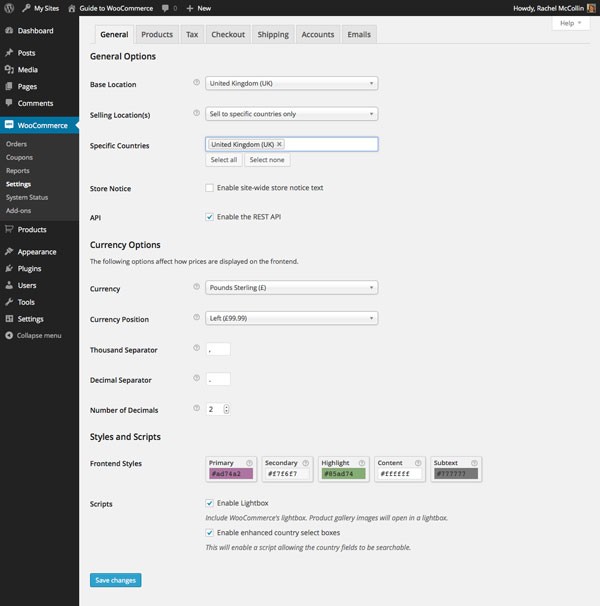The width and height of the screenshot is (600, 606).
Task: Enable site-wide store notice checkbox
Action: [x=210, y=188]
